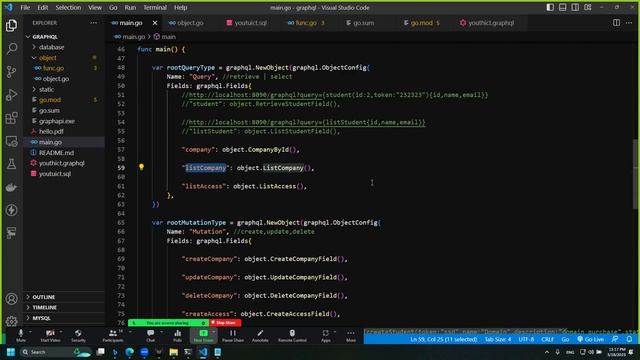Click the notifications bell in status bar
Viewport: 640px width, 360px height.
coord(629,339)
